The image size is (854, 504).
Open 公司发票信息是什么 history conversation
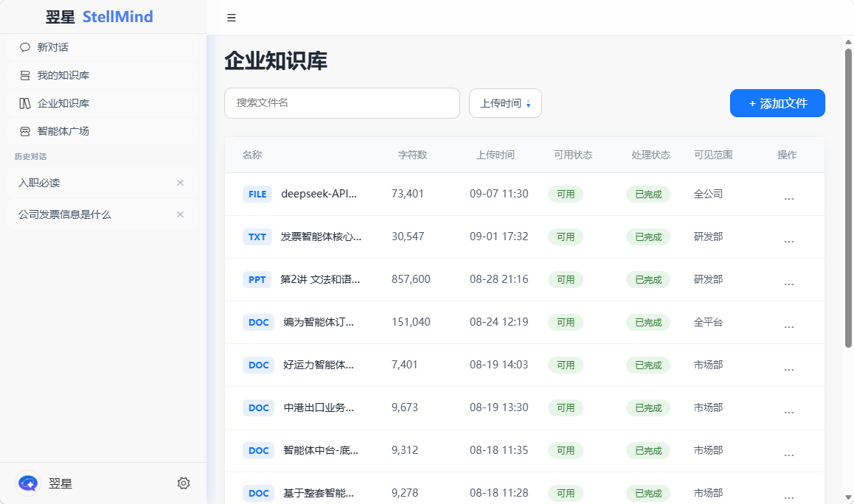pyautogui.click(x=103, y=214)
